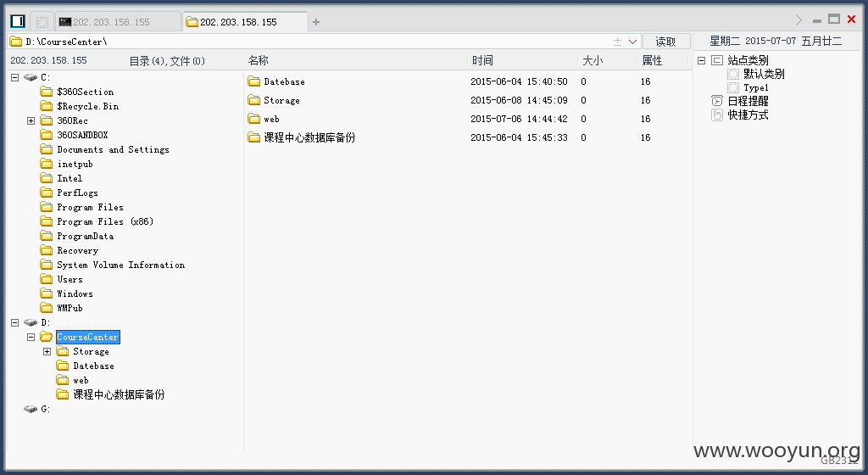Click the PerfLogs folder icon
868x475 pixels.
[47, 193]
